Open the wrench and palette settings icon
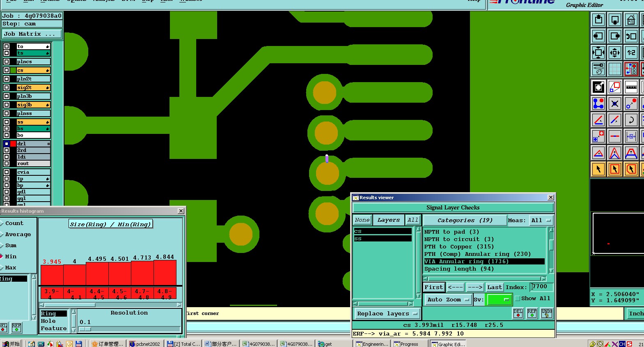The height and width of the screenshot is (347, 644). 598,69
